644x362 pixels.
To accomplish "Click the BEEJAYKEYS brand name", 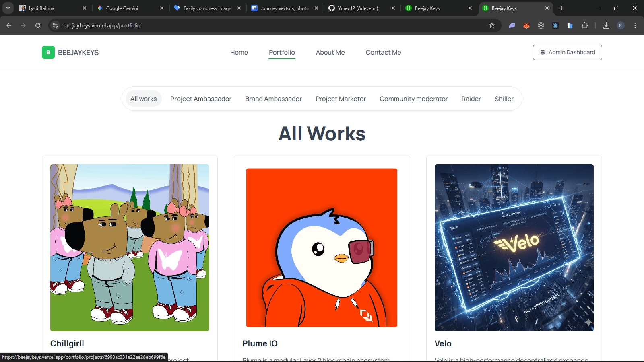I will [x=78, y=53].
